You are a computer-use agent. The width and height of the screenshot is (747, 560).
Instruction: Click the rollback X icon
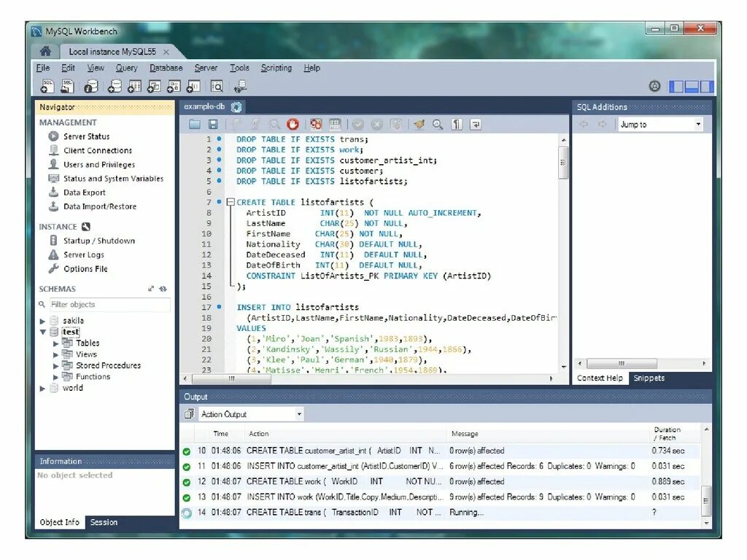pos(377,125)
